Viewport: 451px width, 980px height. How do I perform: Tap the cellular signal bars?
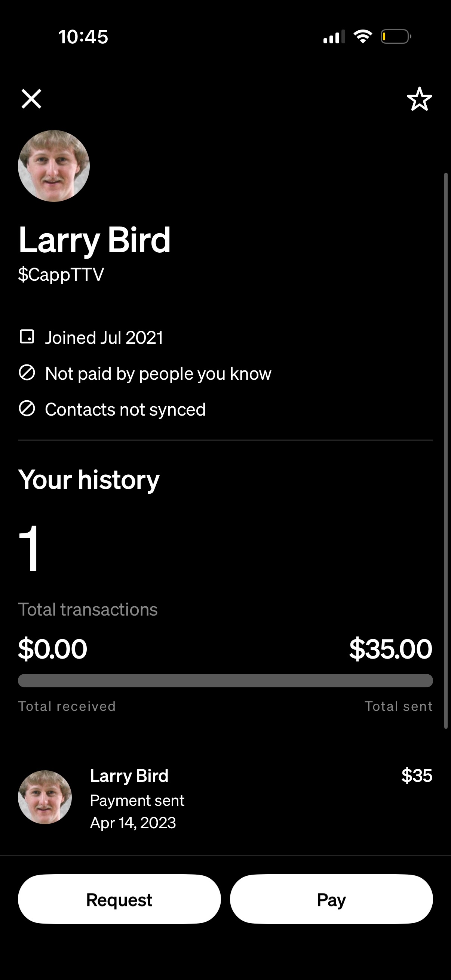334,37
